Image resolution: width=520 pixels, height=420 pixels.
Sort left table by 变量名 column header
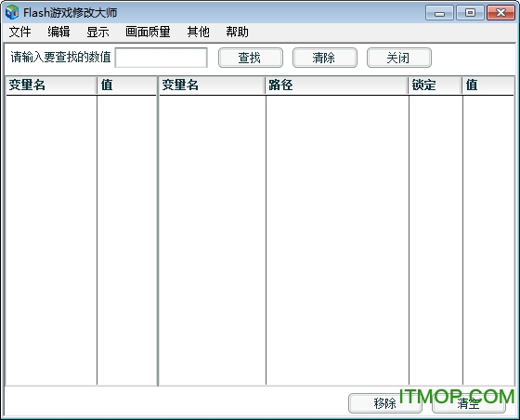[51, 85]
